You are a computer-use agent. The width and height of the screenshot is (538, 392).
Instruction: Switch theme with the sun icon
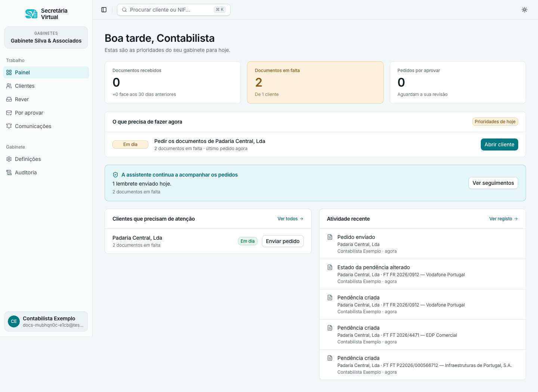pos(525,10)
